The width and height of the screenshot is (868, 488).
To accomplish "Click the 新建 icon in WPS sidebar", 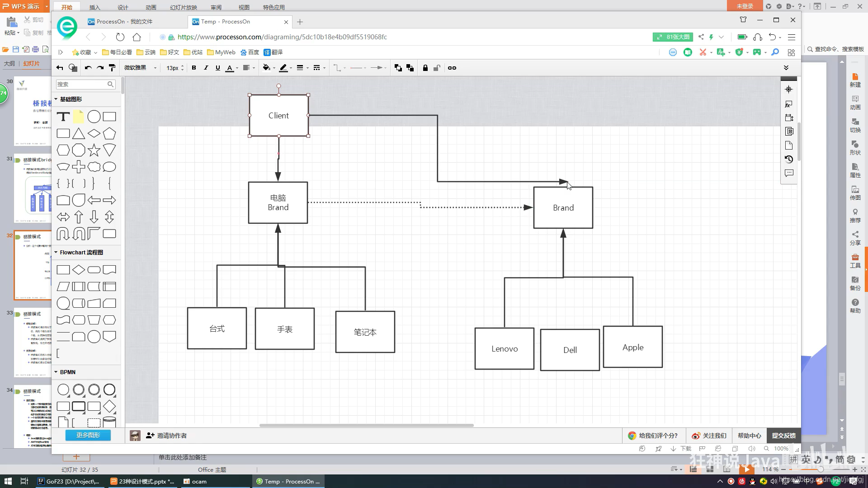I will pyautogui.click(x=855, y=80).
